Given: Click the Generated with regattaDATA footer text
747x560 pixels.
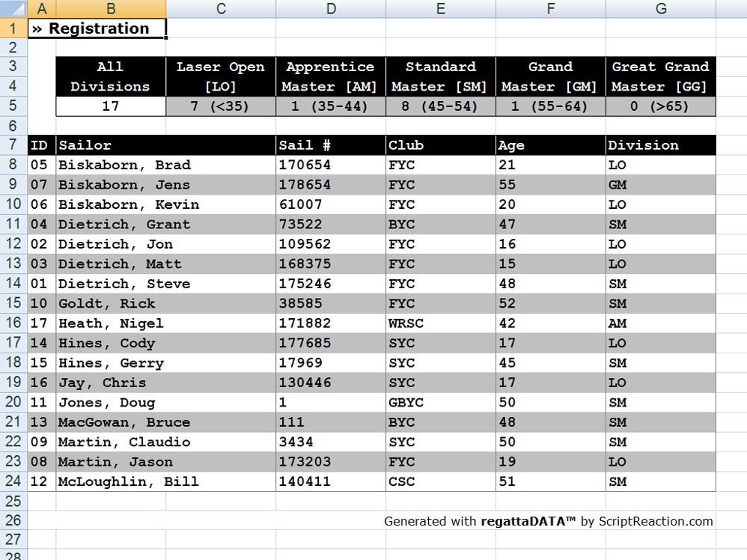Looking at the screenshot, I should (x=549, y=521).
